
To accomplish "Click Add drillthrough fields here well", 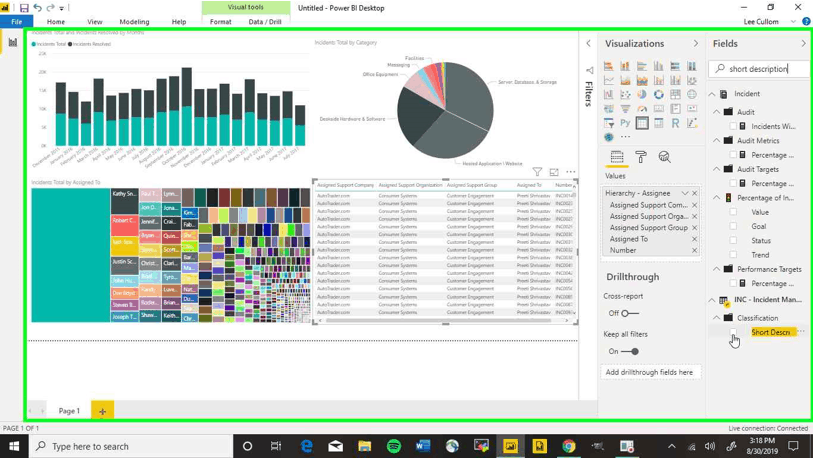I will [649, 372].
